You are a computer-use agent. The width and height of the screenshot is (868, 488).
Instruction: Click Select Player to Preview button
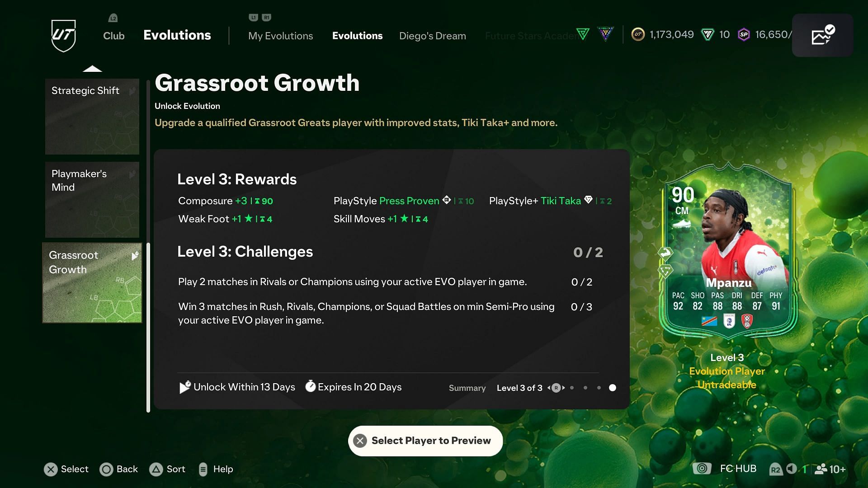click(426, 441)
